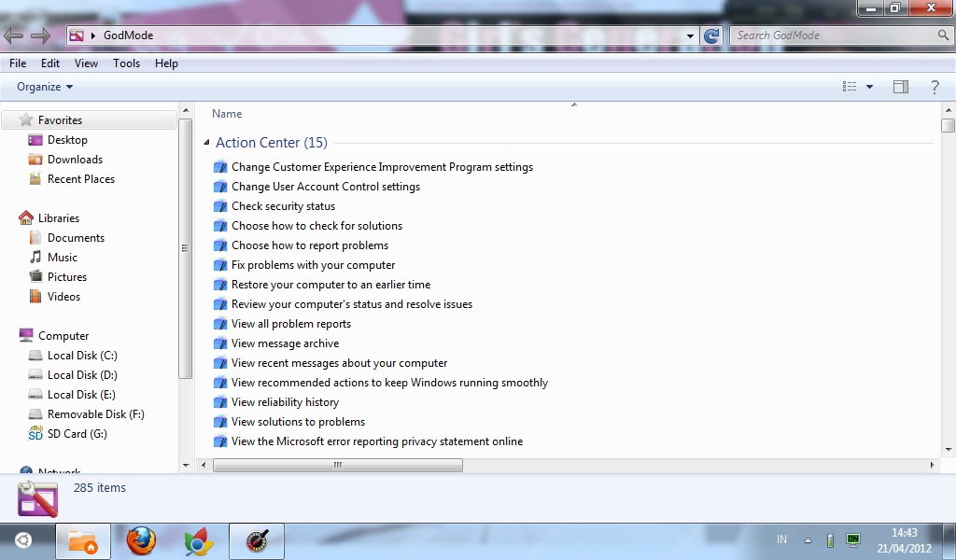Collapse the Action Center group
956x560 pixels.
click(206, 143)
